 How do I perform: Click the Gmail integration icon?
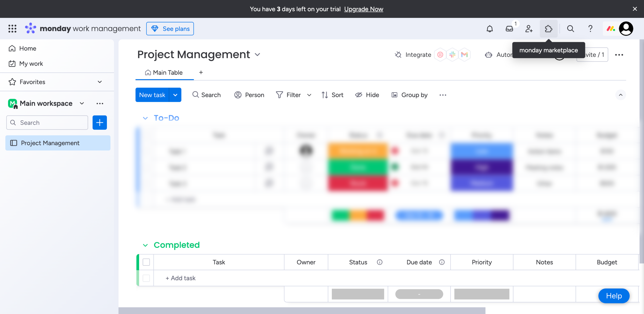464,55
